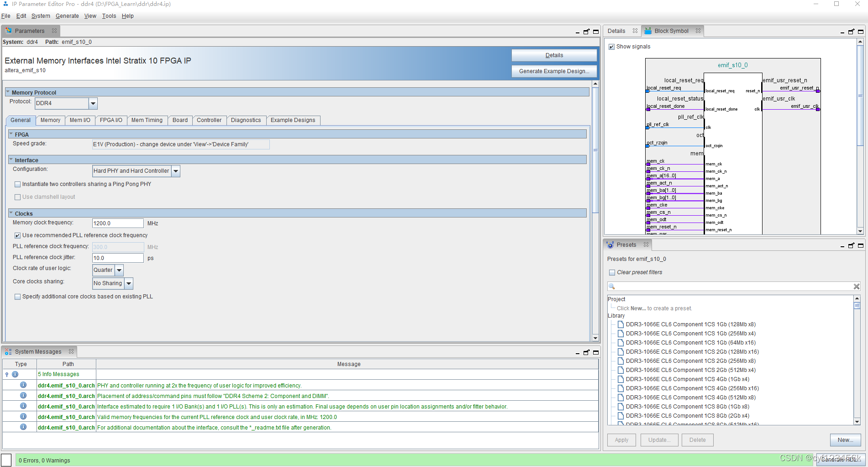868x467 pixels.
Task: Click Generate Example Design button
Action: 554,71
